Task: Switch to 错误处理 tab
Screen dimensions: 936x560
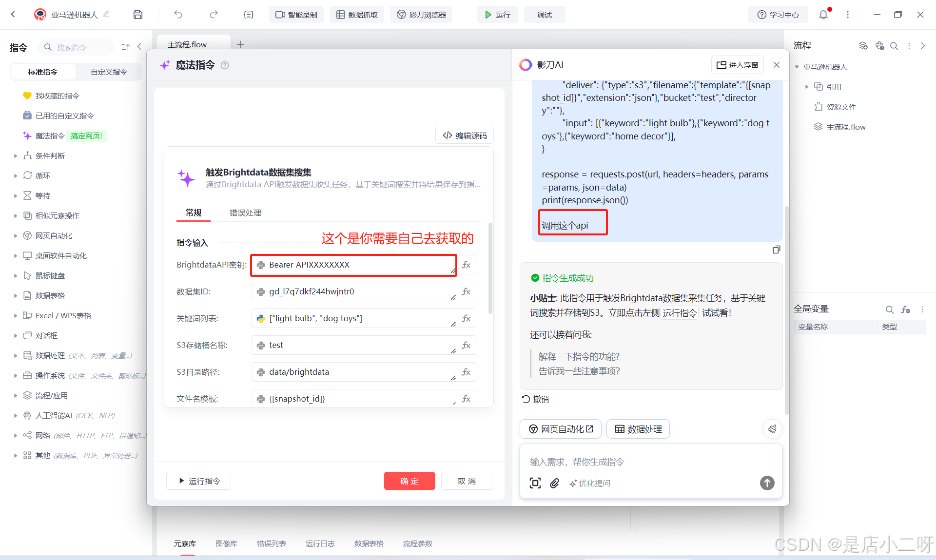Action: pos(245,213)
